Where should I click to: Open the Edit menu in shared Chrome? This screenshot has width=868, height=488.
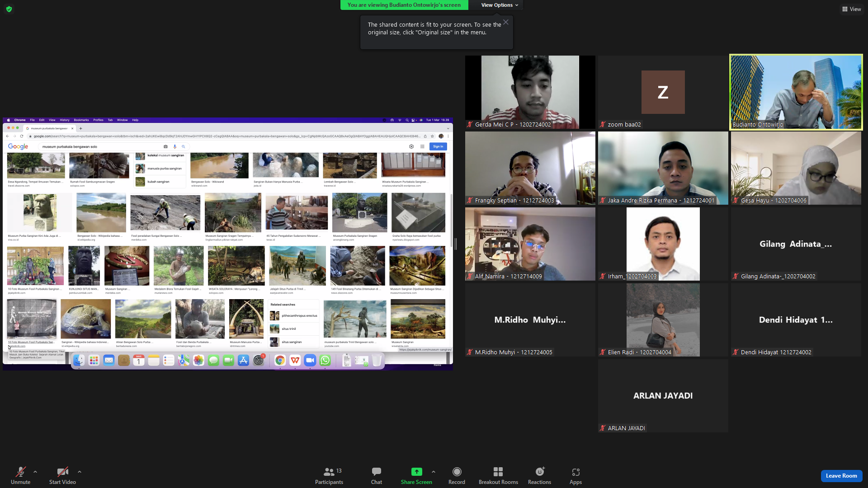[x=42, y=120]
